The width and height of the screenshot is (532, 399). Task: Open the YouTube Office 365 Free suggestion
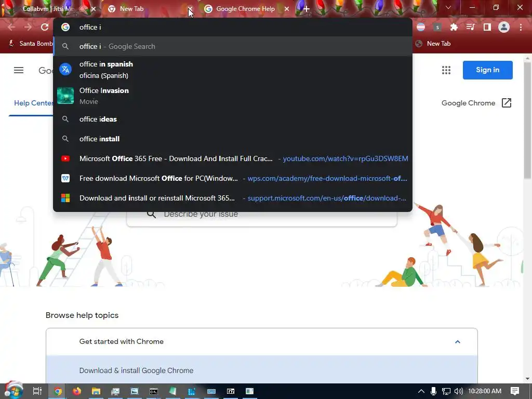233,158
